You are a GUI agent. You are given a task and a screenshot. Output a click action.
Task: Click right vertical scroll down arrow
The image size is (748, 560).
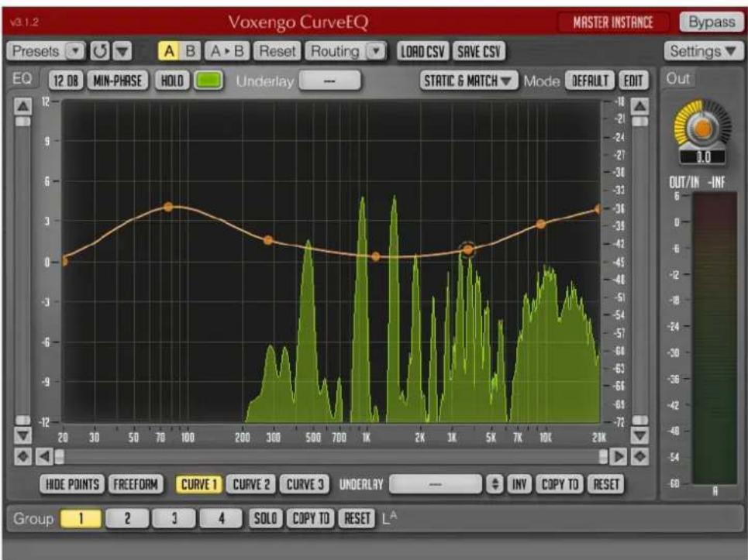point(639,435)
